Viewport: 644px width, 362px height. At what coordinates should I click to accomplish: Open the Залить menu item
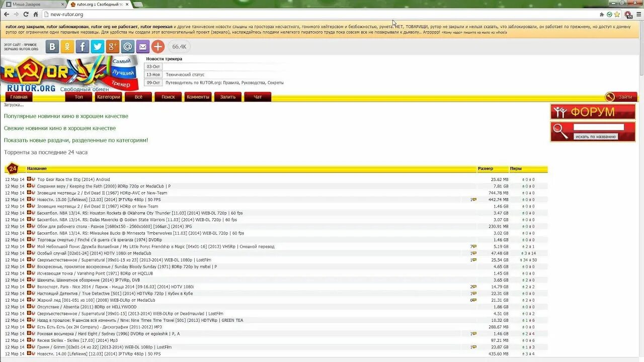pos(227,97)
